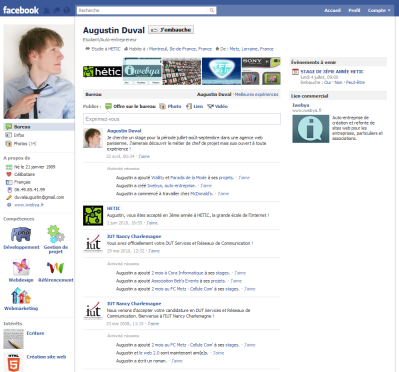Open the large profile photo
The image size is (399, 372).
coord(39,71)
